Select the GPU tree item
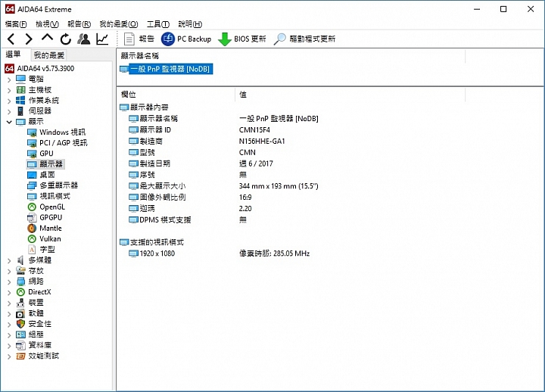The image size is (545, 392). [46, 154]
